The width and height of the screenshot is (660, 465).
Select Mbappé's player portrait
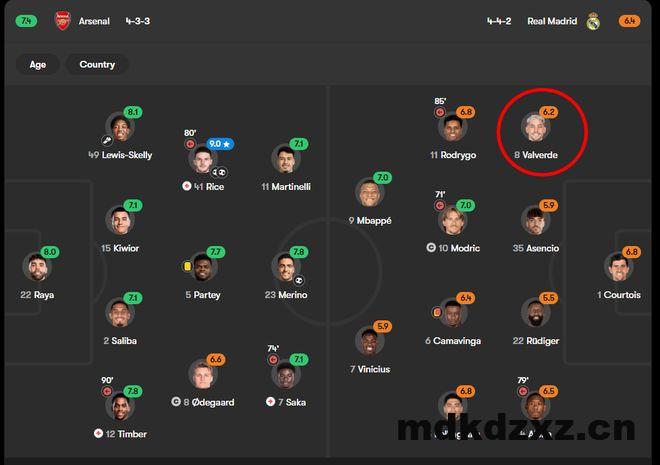pos(370,193)
